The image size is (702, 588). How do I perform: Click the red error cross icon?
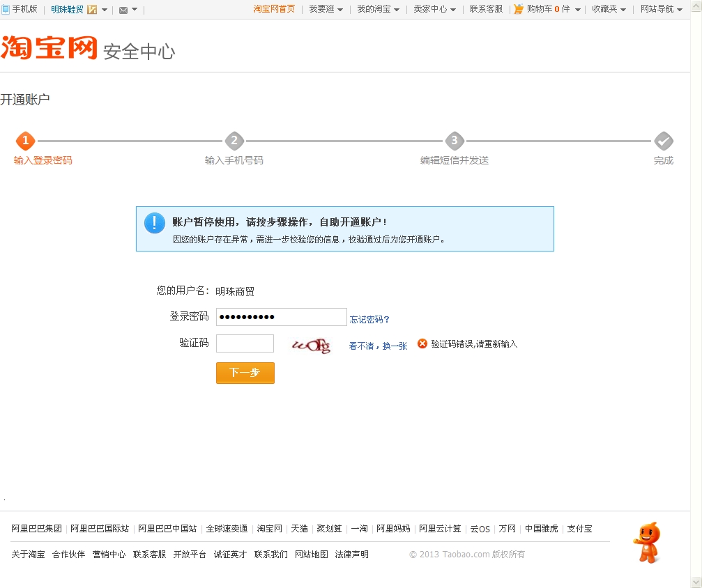422,343
